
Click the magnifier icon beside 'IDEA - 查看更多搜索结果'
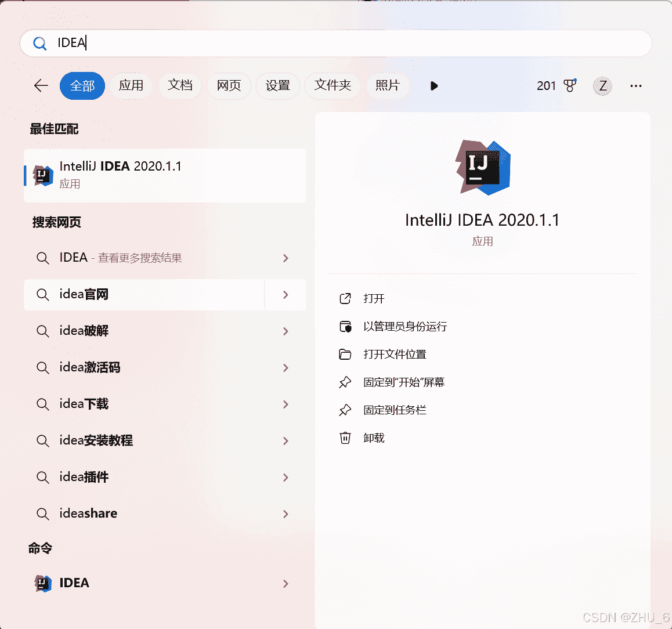click(x=42, y=258)
